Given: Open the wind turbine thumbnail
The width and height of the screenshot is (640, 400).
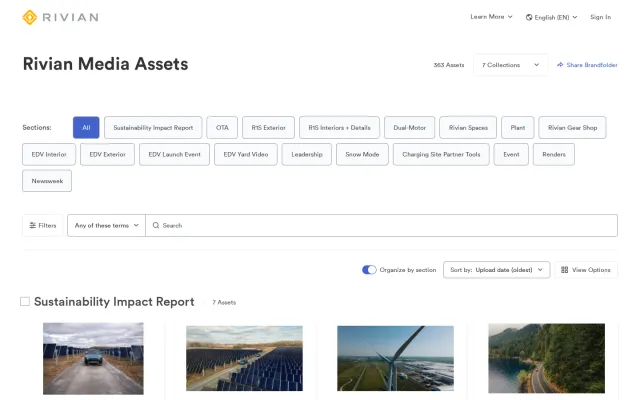Looking at the screenshot, I should coord(396,358).
